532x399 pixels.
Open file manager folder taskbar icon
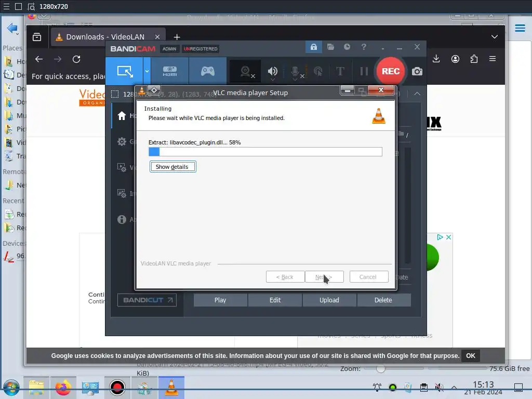(36, 388)
